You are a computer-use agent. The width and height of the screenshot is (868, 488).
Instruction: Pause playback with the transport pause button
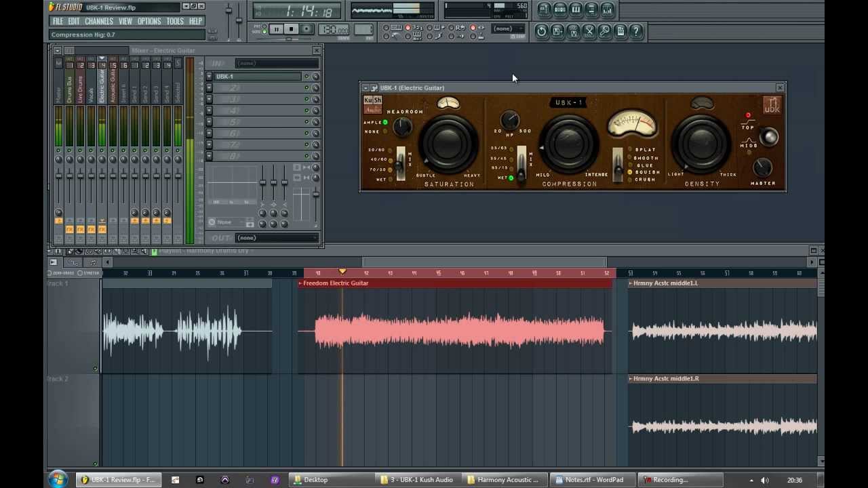pos(276,29)
